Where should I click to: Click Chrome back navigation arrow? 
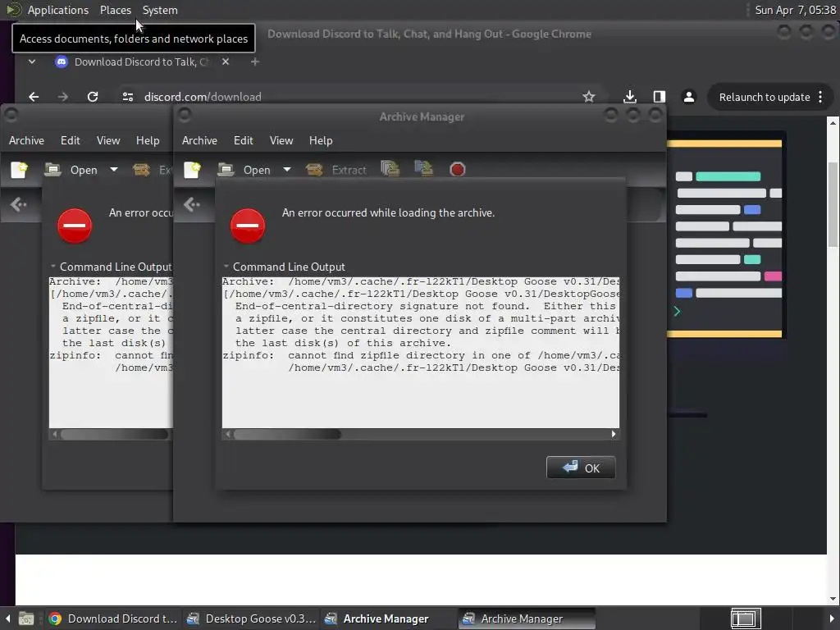(34, 97)
